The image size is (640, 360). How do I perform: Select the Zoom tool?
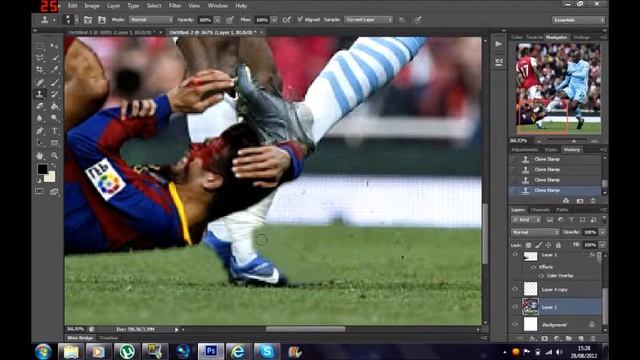click(x=54, y=156)
